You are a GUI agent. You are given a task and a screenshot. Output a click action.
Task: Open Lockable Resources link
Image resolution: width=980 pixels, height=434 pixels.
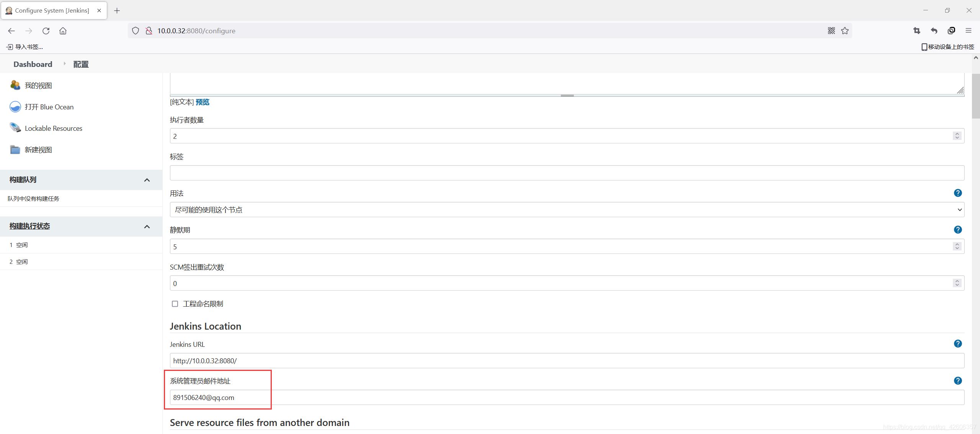click(x=54, y=128)
